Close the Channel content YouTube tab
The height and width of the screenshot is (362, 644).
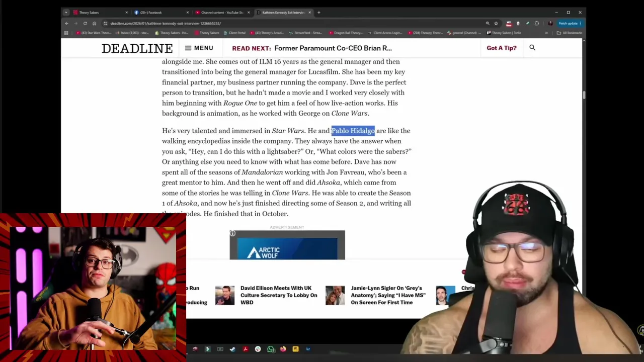pyautogui.click(x=249, y=13)
